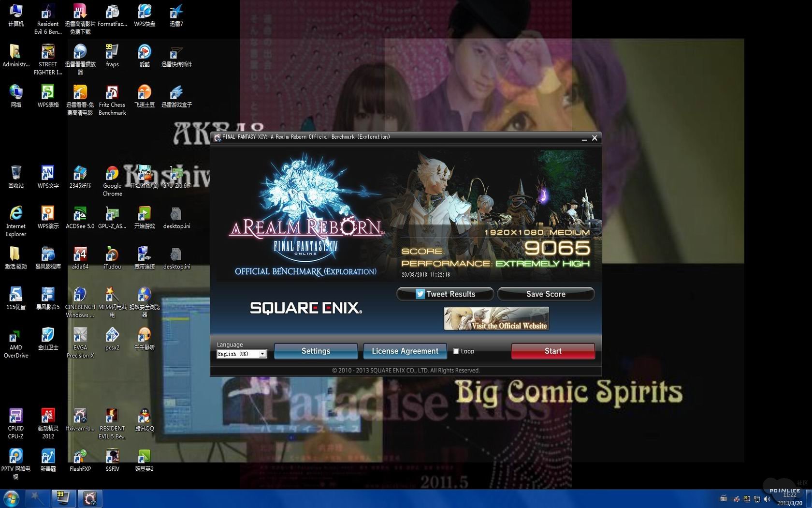Open the PPTV 网络电视 desktop icon
812x508 pixels.
click(x=16, y=463)
